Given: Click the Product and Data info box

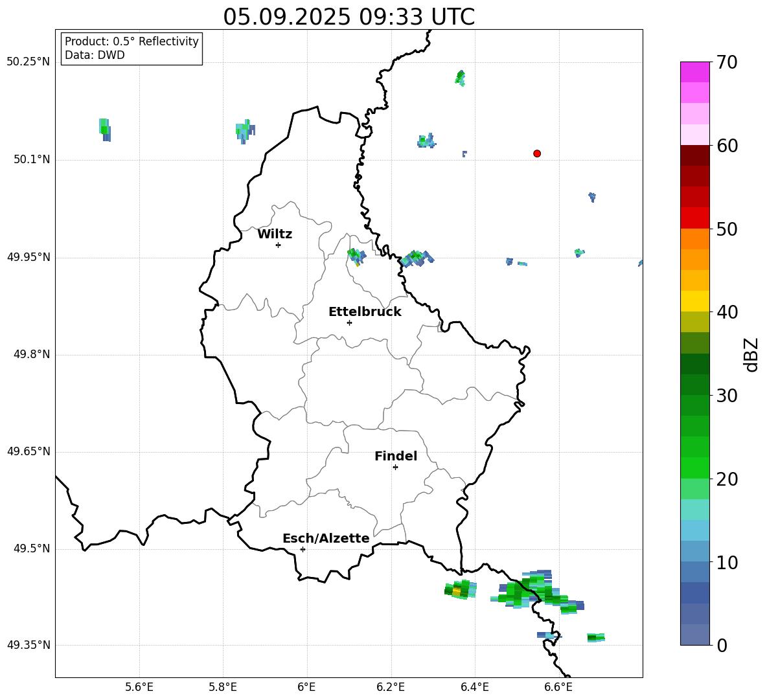Looking at the screenshot, I should point(132,49).
